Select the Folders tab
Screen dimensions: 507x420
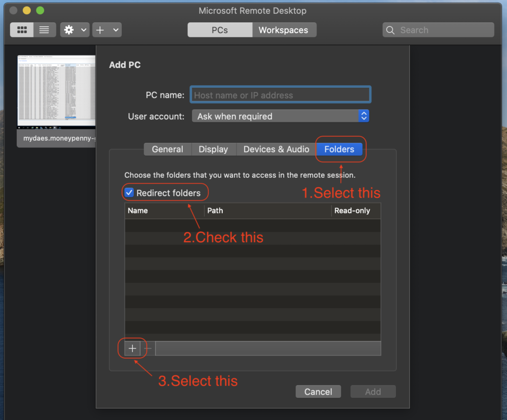pos(340,149)
